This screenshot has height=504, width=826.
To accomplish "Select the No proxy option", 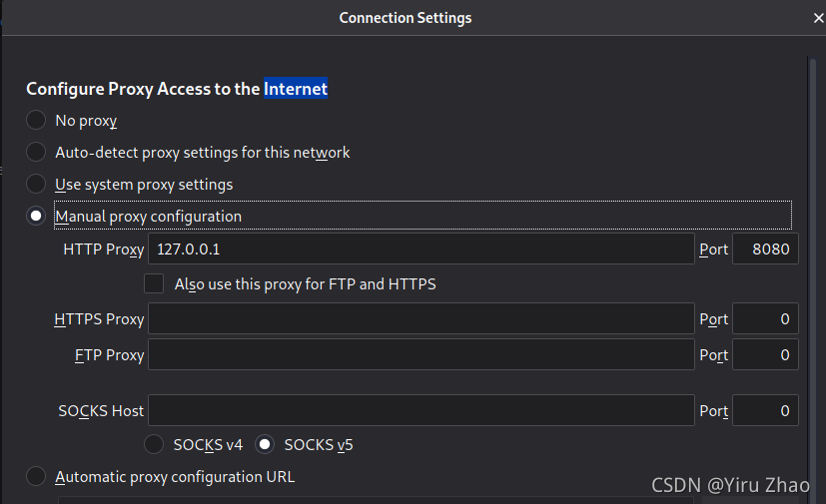I will [36, 121].
